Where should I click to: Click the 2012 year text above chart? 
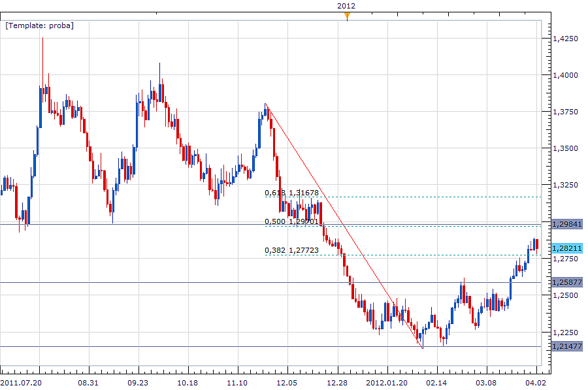(346, 6)
